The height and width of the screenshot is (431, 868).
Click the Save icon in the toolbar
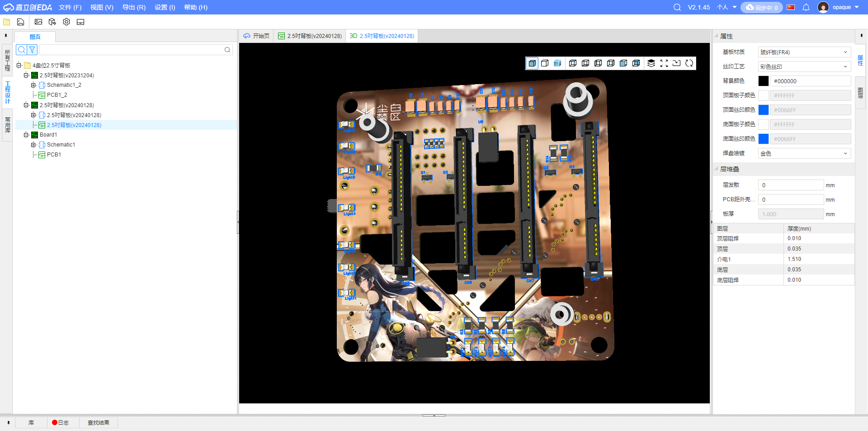pyautogui.click(x=21, y=21)
